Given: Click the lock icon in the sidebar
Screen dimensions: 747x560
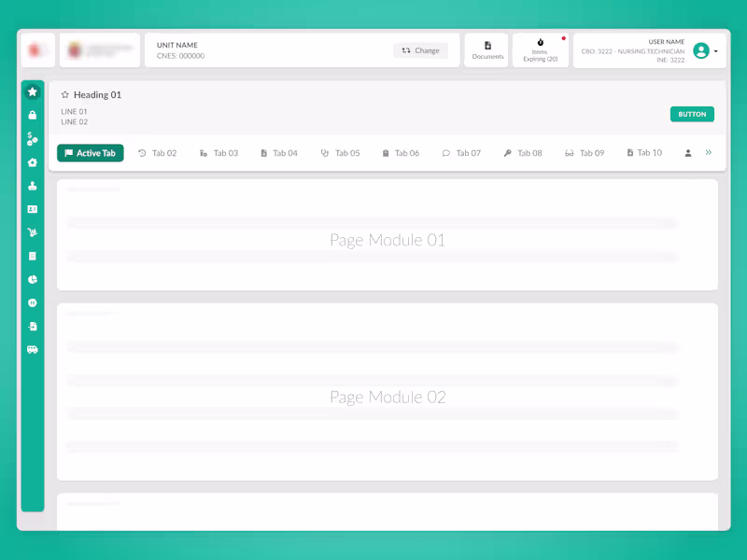Looking at the screenshot, I should tap(33, 115).
